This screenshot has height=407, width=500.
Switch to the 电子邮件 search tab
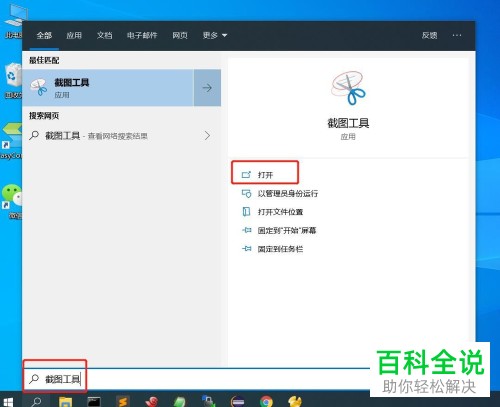point(142,35)
